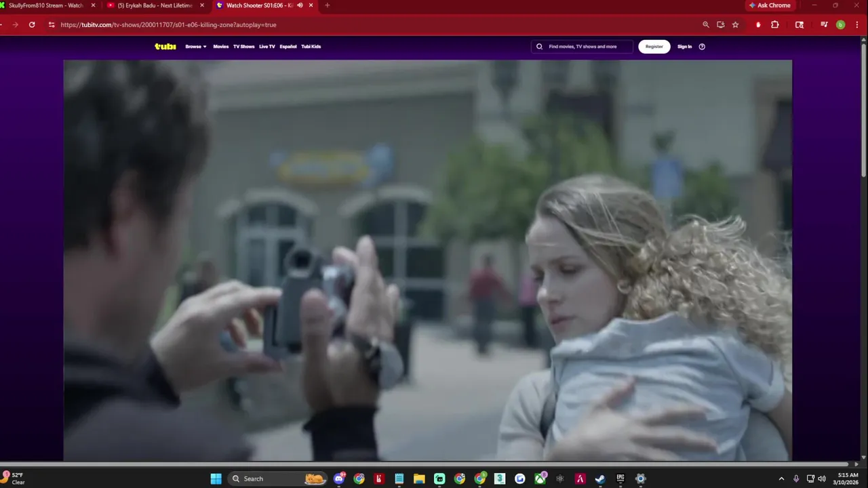Open File Explorer from the taskbar
The height and width of the screenshot is (488, 868).
click(419, 479)
